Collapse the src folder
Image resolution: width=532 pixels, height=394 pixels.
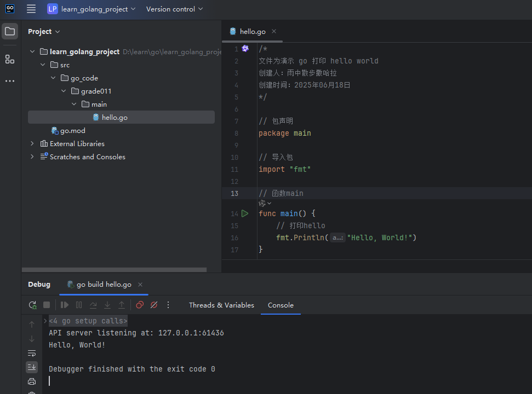tap(43, 65)
